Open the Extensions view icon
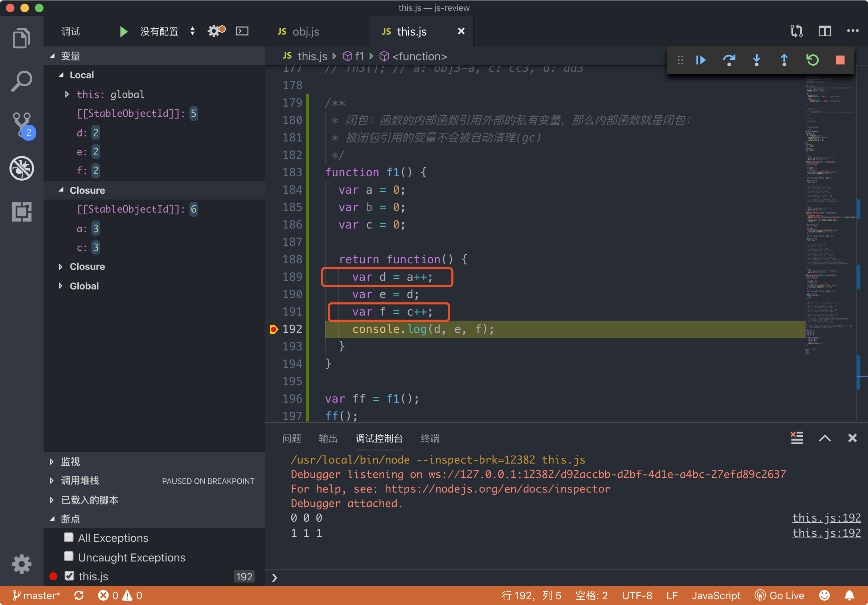 point(21,211)
